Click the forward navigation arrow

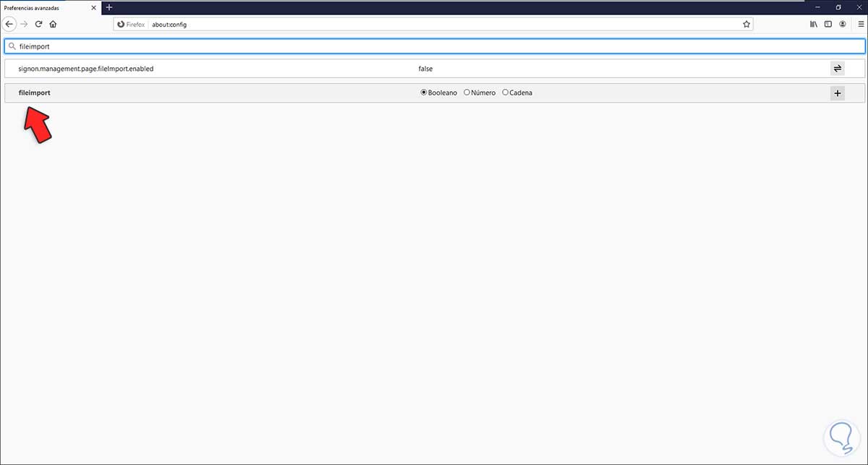pos(24,24)
